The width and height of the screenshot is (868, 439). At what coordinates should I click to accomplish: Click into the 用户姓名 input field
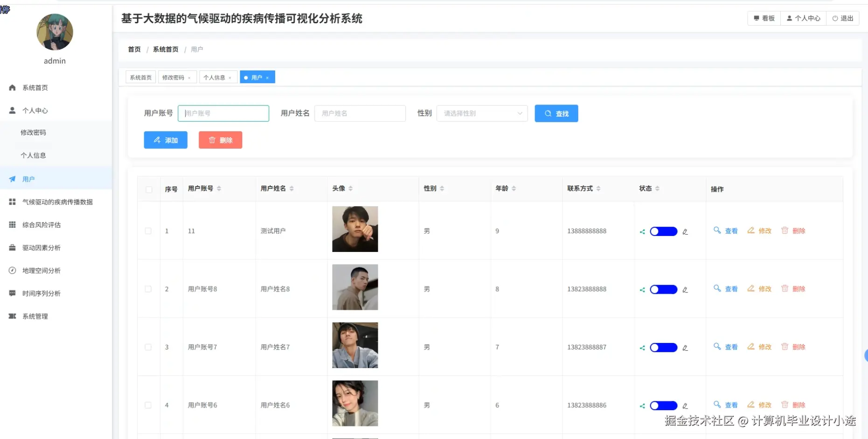[360, 113]
